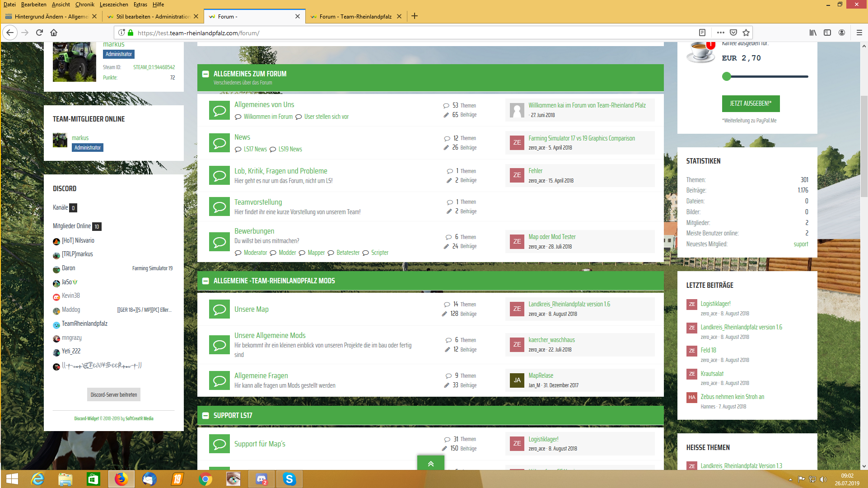Click the coffee amount slider handle
Screen dimensions: 868x488
click(x=726, y=76)
